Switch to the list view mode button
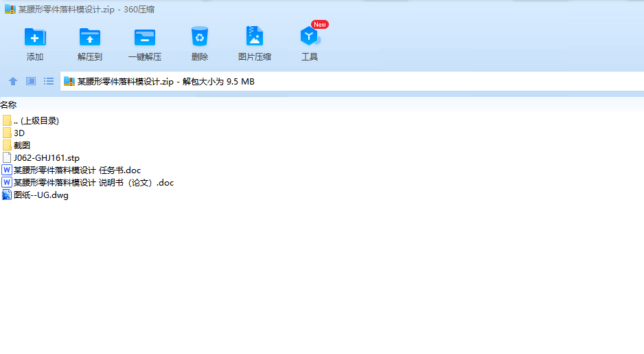The width and height of the screenshot is (644, 354). [x=49, y=81]
